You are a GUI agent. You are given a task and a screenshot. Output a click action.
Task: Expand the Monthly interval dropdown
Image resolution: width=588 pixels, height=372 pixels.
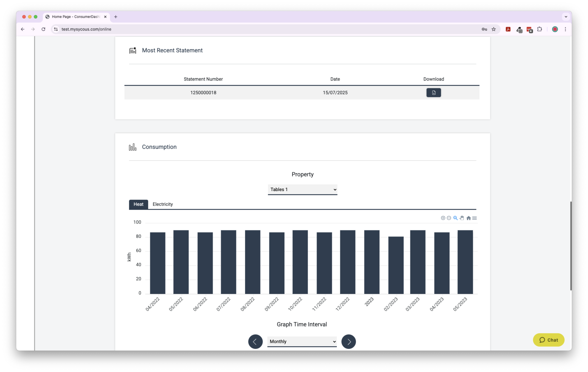[302, 341]
